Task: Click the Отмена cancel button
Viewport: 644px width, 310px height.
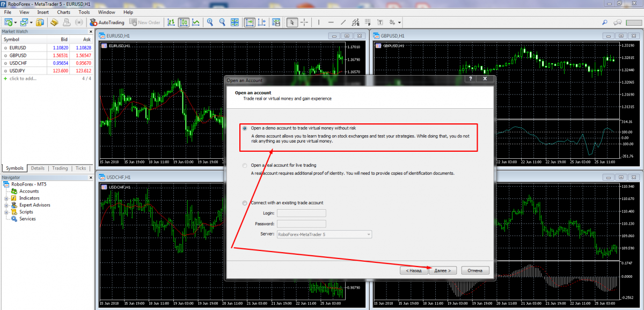Action: 475,270
